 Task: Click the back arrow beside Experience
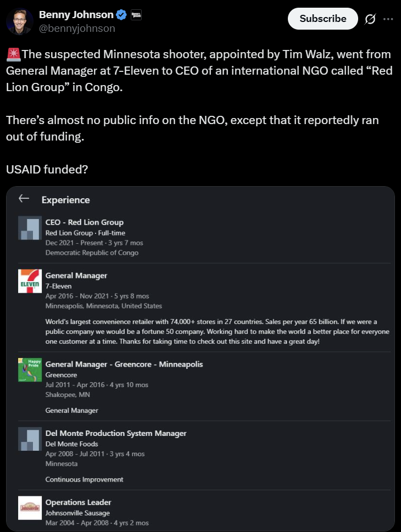24,199
